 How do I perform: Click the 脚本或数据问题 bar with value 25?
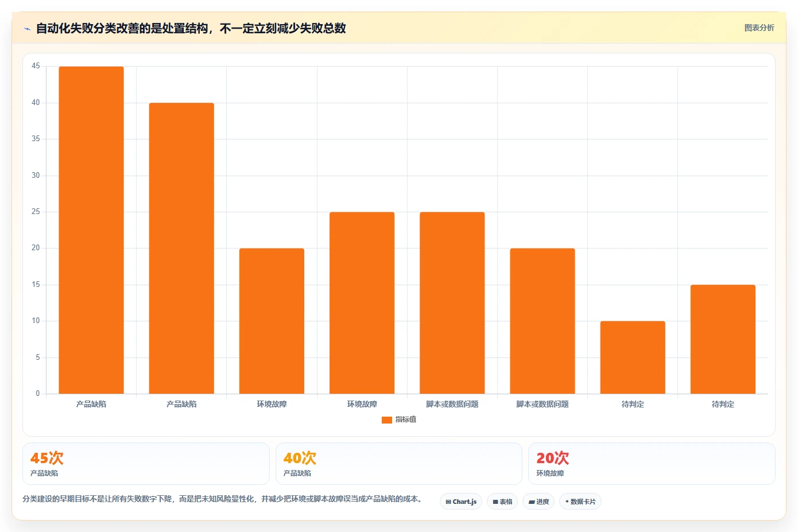452,303
